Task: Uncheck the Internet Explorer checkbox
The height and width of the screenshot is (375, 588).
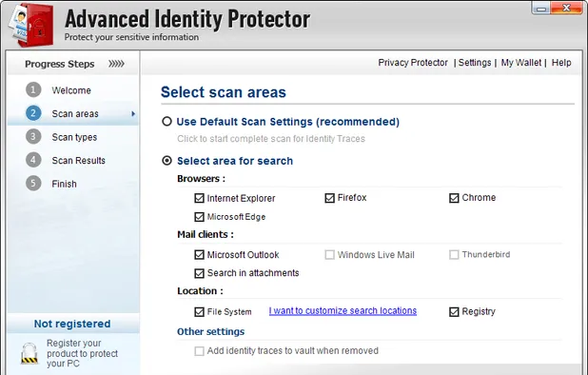Action: tap(199, 198)
